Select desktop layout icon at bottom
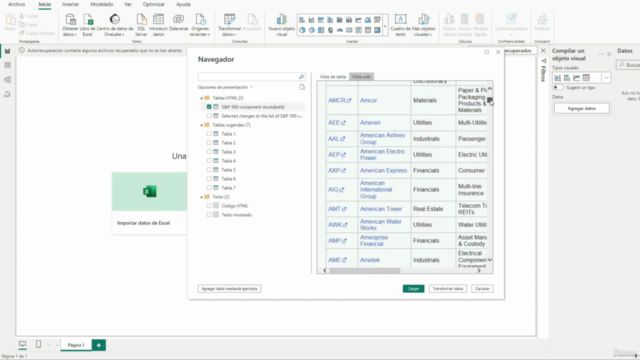The height and width of the screenshot is (360, 640). point(22,344)
